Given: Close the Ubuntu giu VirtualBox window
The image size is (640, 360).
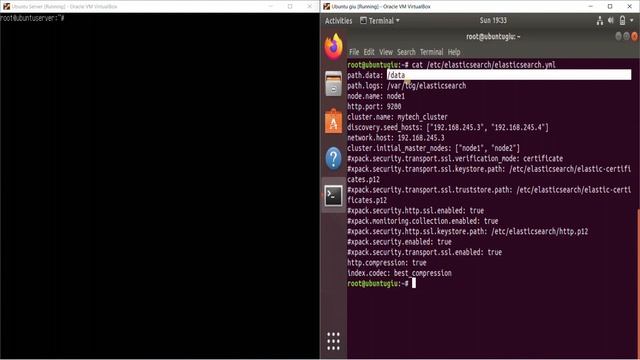Looking at the screenshot, I should tap(629, 7).
